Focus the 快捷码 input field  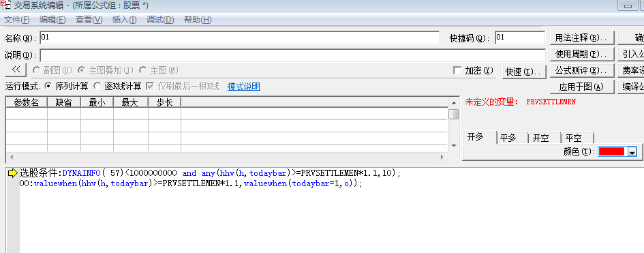pos(520,38)
